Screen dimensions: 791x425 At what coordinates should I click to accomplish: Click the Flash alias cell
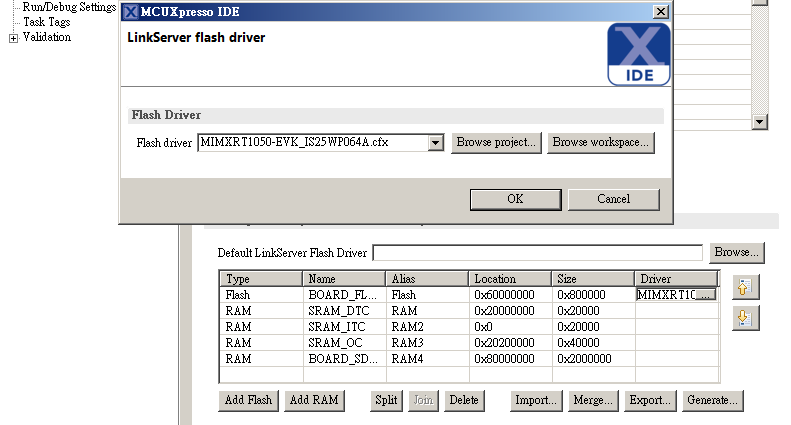pyautogui.click(x=427, y=295)
